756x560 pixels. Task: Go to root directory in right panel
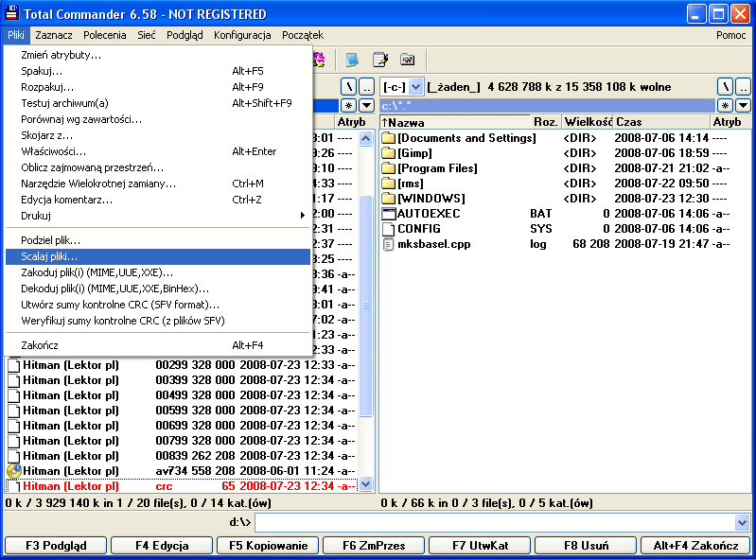click(726, 87)
